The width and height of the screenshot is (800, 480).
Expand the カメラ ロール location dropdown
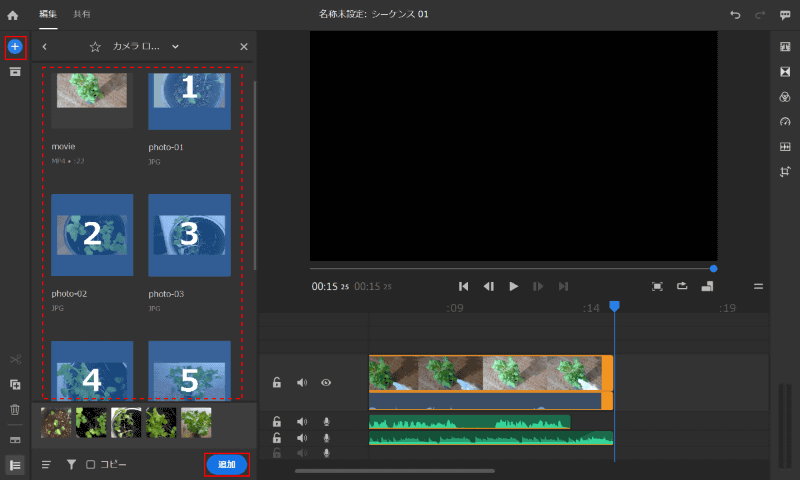pos(176,46)
